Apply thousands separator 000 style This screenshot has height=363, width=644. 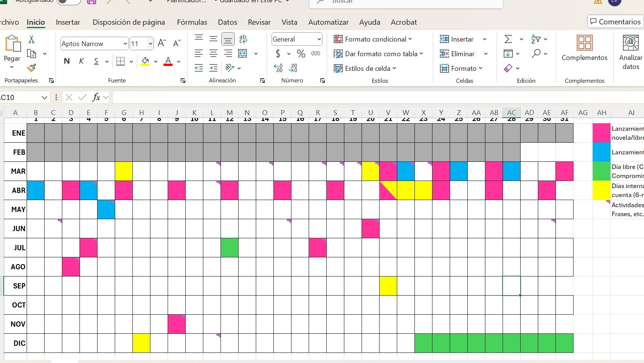point(316,54)
